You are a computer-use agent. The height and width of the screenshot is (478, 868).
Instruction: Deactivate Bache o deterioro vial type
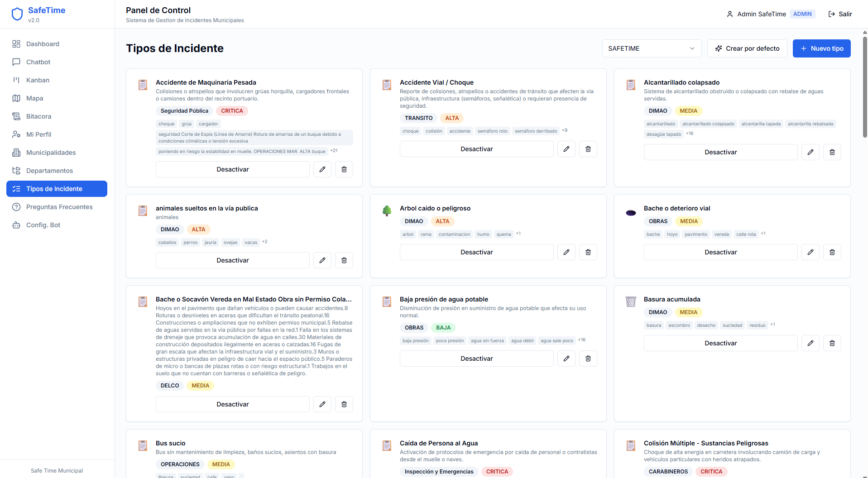[721, 252]
